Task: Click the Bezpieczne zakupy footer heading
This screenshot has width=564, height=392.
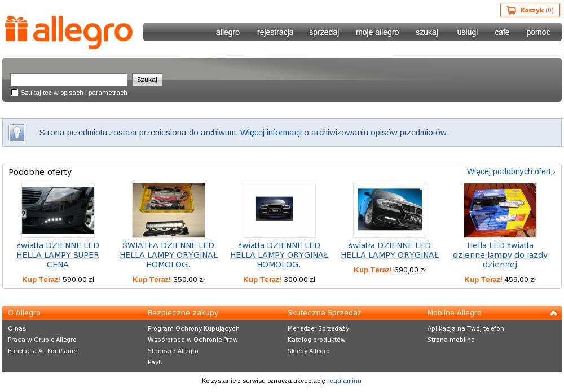Action: pyautogui.click(x=183, y=313)
